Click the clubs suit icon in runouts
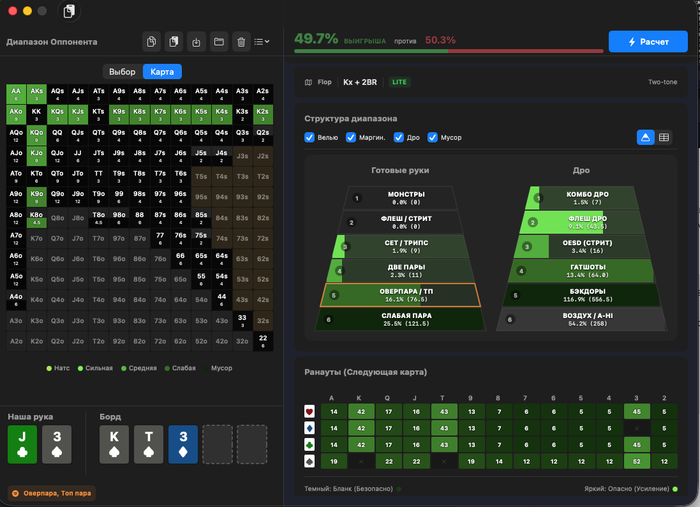 (x=309, y=445)
